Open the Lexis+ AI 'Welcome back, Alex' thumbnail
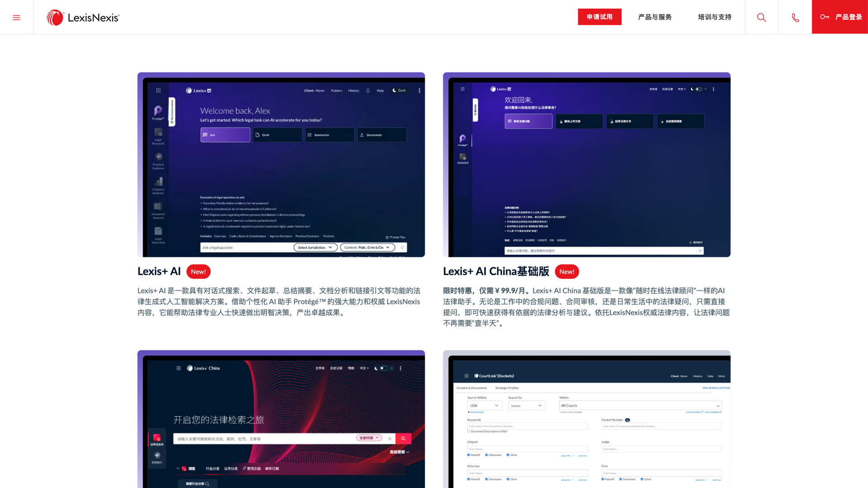 [x=281, y=164]
